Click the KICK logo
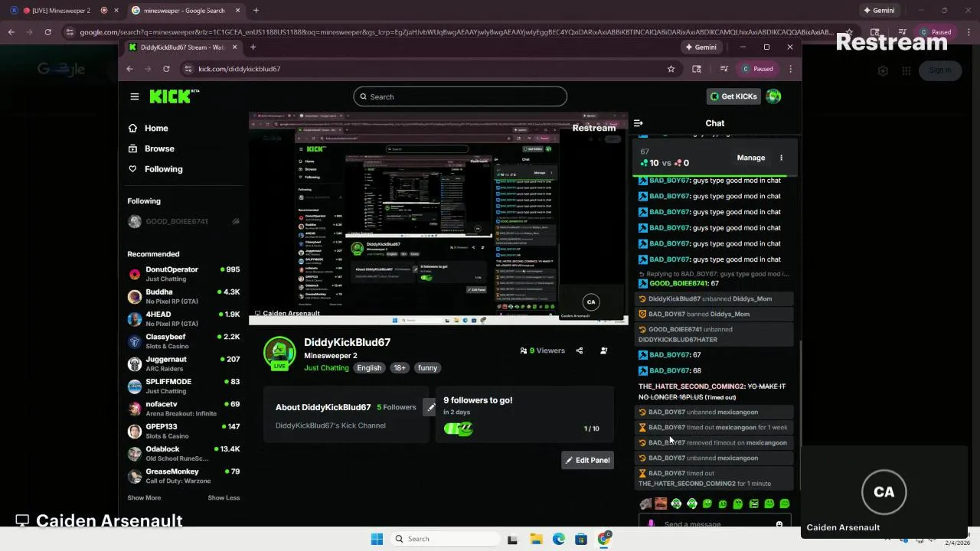This screenshot has height=551, width=980. pos(174,96)
